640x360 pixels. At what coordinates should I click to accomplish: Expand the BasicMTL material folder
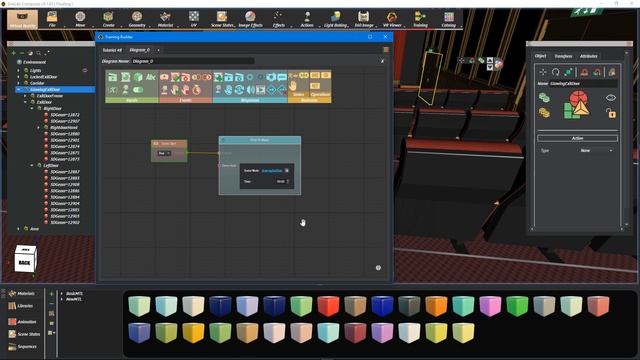62,293
